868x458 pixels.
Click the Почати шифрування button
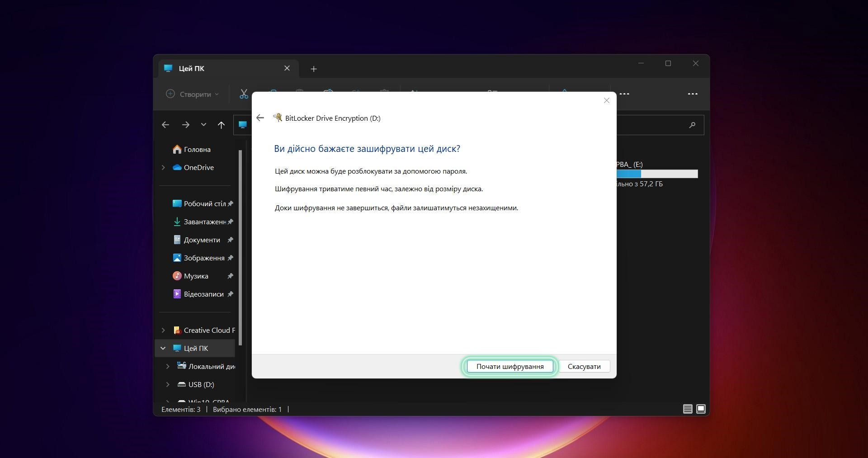[x=509, y=366]
